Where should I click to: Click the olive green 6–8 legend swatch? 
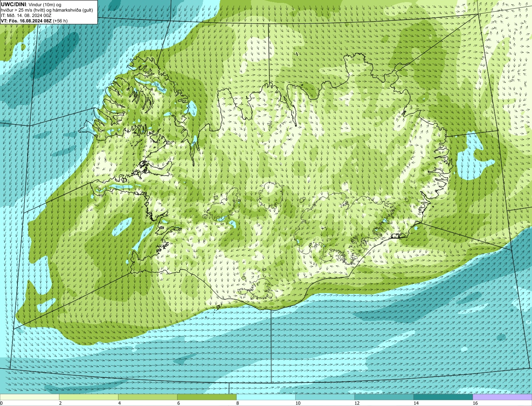click(207, 397)
